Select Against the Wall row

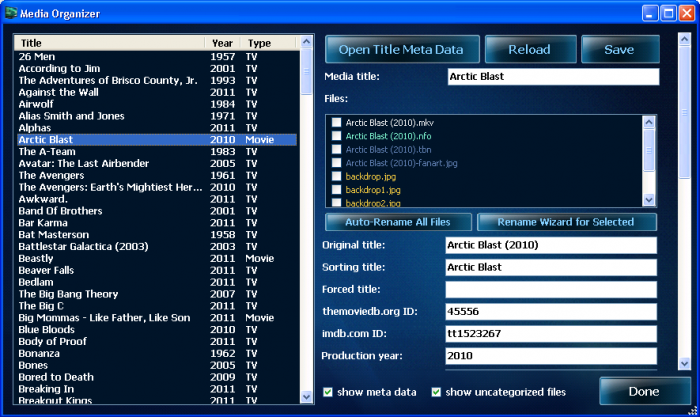(157, 92)
